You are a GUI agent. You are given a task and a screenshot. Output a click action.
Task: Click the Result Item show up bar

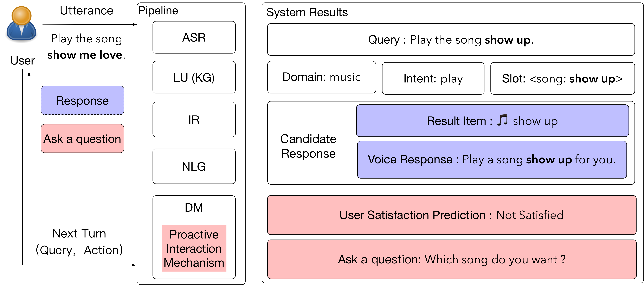click(492, 121)
